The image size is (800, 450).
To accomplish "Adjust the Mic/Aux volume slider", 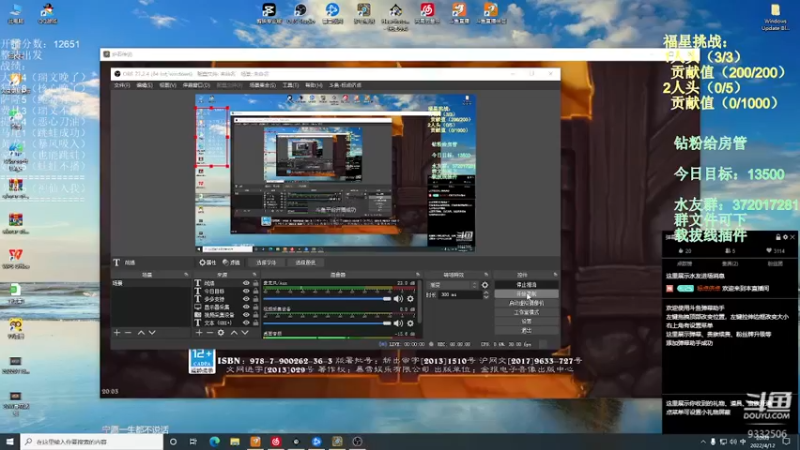I will pyautogui.click(x=327, y=299).
